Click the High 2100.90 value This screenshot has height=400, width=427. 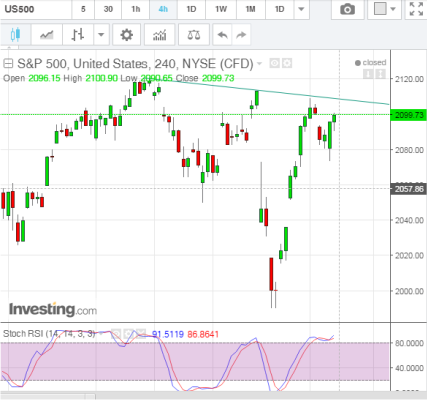(101, 78)
